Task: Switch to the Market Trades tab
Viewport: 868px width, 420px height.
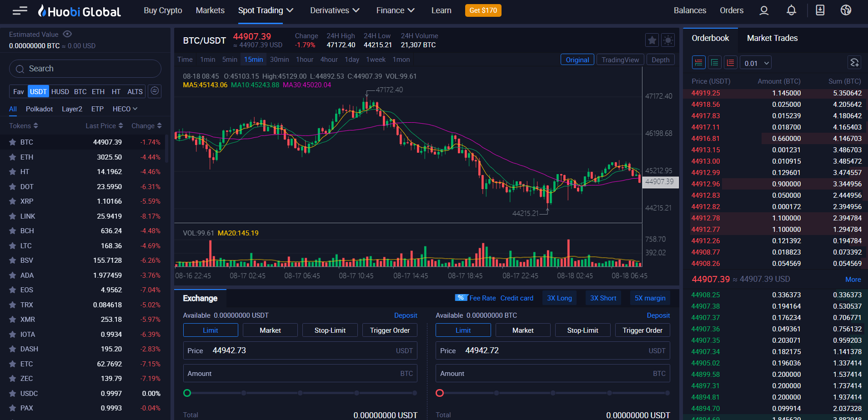Action: (772, 38)
